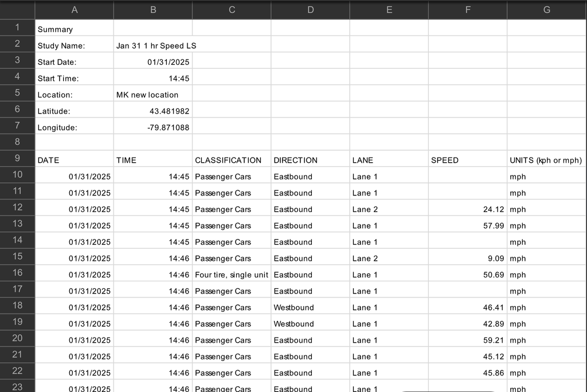Select column header A
This screenshot has width=587, height=392.
click(75, 9)
